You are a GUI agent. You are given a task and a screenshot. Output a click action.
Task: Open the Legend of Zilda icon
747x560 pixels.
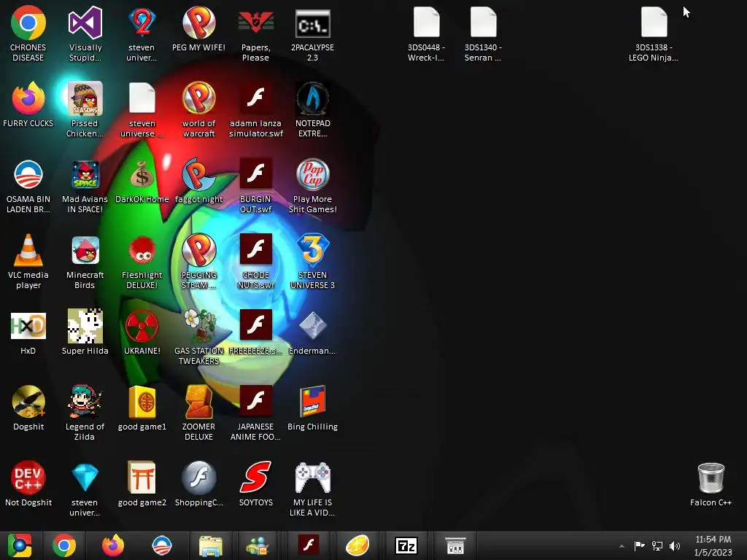point(85,413)
